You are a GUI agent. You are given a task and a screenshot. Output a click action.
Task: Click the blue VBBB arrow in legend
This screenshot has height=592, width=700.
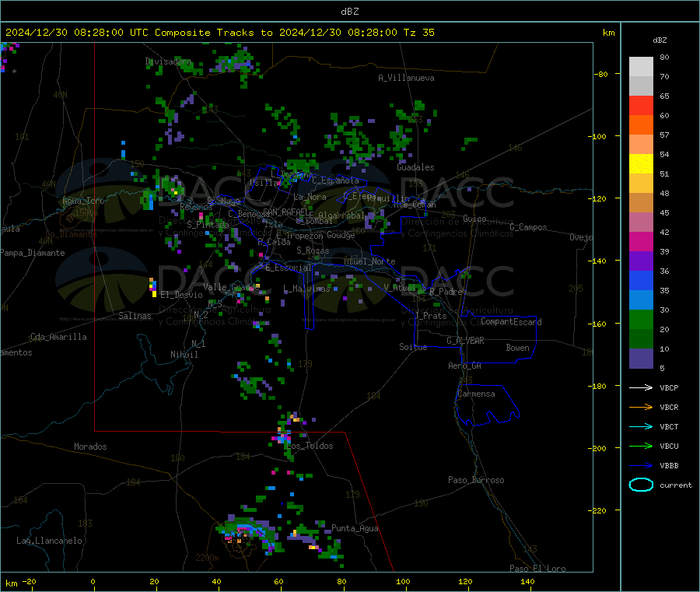(641, 465)
